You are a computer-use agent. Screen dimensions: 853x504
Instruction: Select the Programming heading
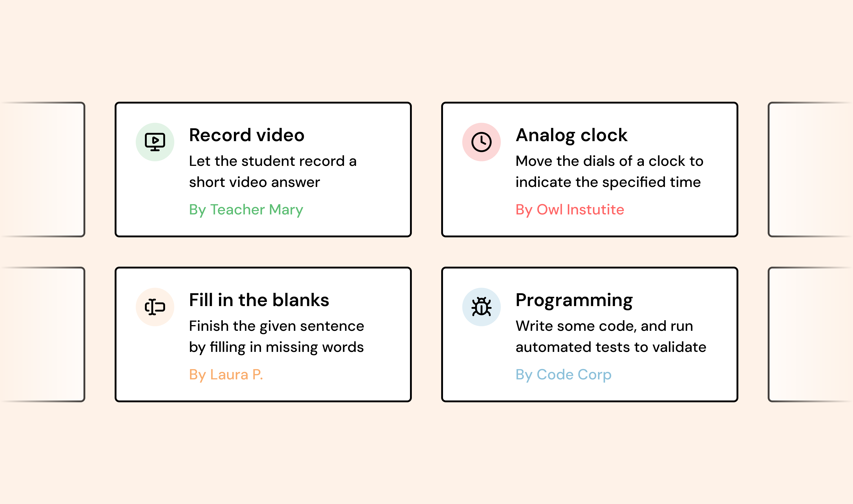[574, 301]
